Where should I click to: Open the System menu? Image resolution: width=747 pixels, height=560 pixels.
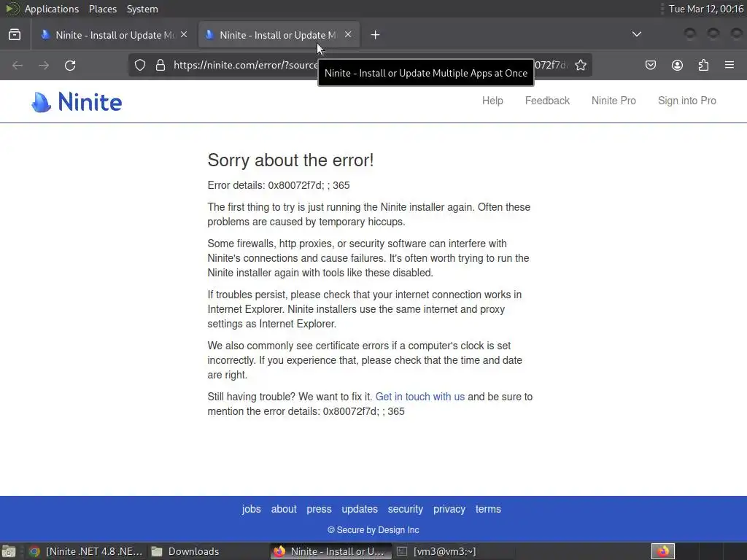(x=142, y=9)
